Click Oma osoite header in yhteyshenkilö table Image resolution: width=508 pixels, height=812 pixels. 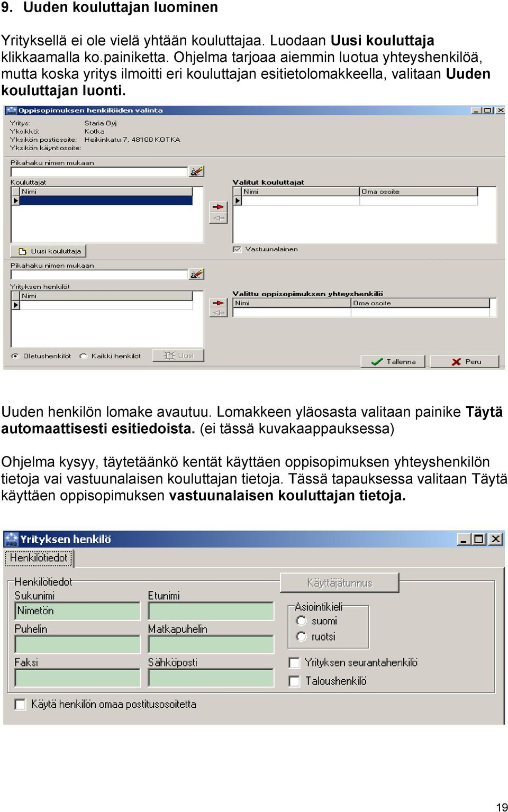click(421, 303)
